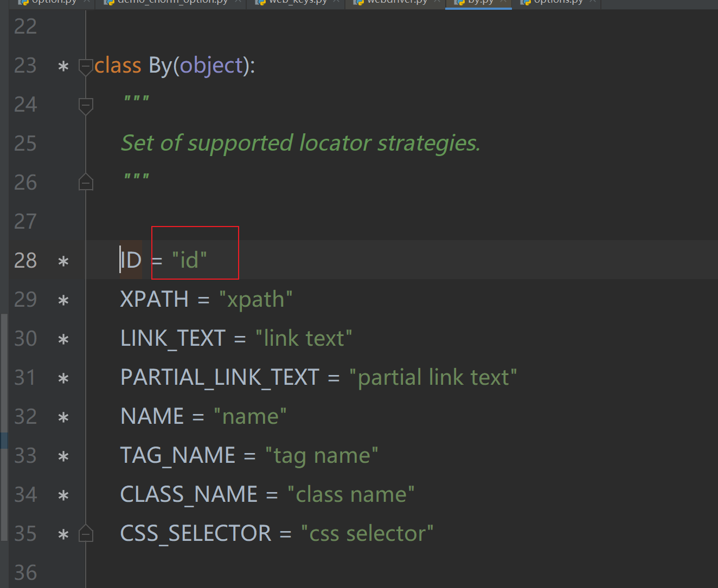This screenshot has height=588, width=718.
Task: Click the PARTIAL_LINK_TEXT constant name
Action: point(220,378)
